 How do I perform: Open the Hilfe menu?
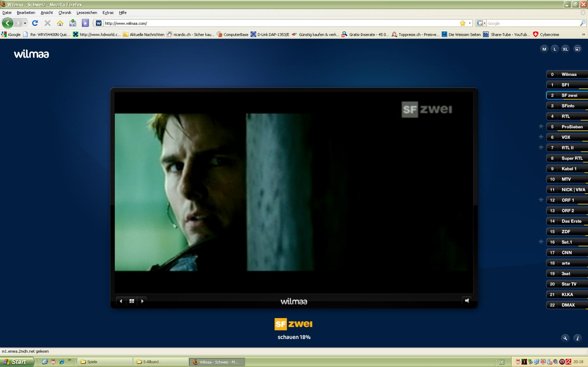123,13
